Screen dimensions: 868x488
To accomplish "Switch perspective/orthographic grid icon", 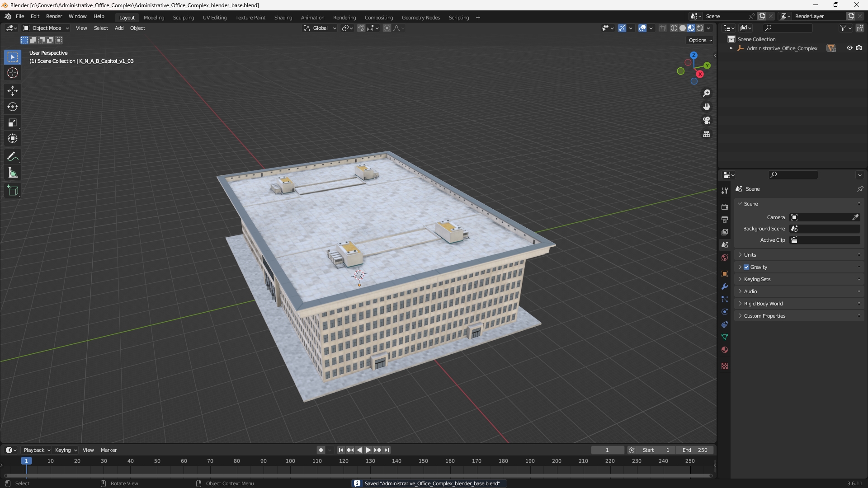I will click(x=707, y=134).
